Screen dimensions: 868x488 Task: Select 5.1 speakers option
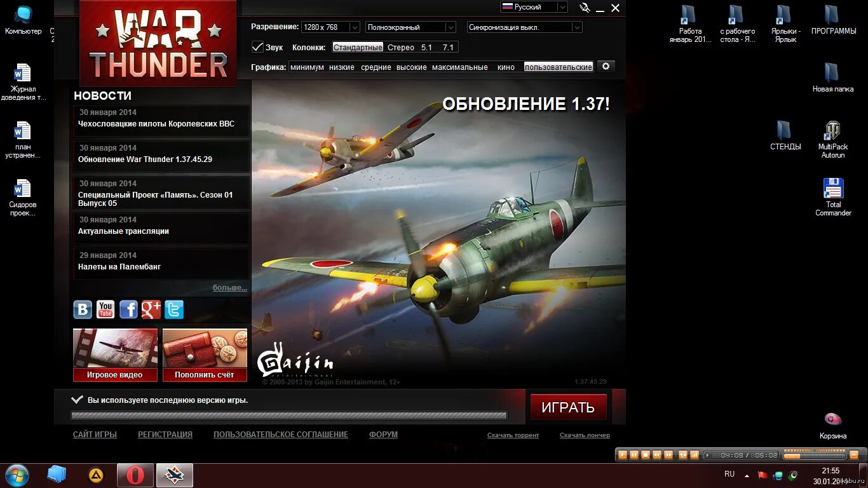[426, 47]
